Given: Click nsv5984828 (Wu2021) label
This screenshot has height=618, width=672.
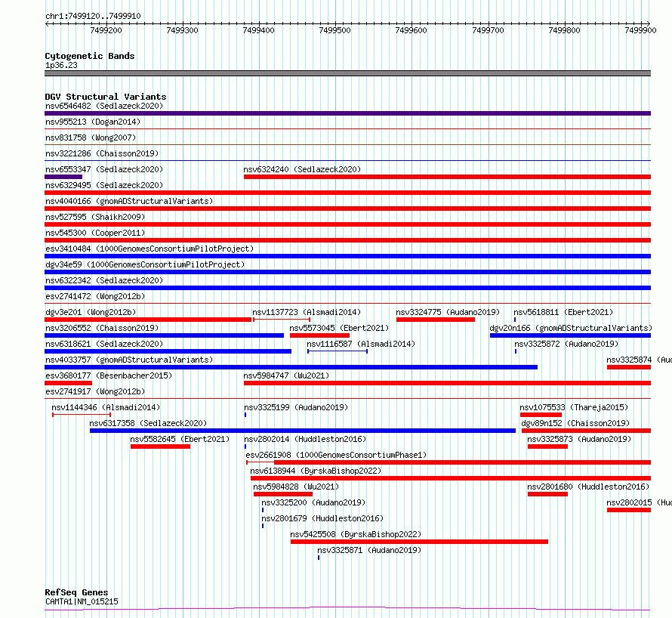Looking at the screenshot, I should tap(296, 487).
